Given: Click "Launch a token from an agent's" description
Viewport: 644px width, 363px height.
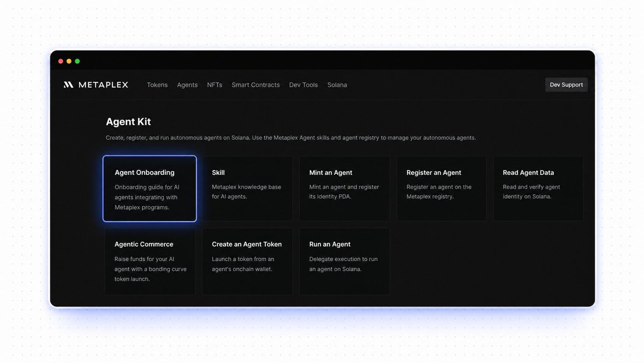Looking at the screenshot, I should [x=243, y=264].
